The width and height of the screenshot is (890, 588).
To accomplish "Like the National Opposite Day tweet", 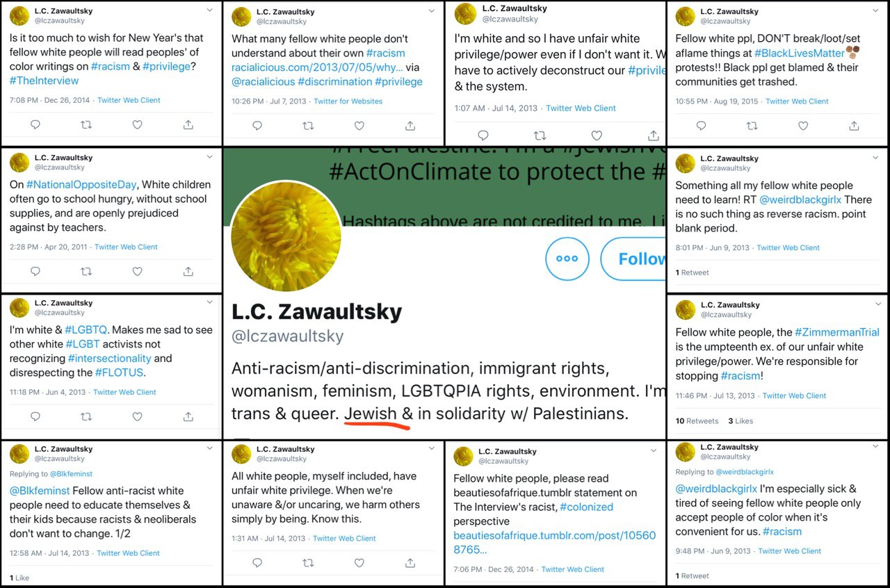I will click(137, 272).
